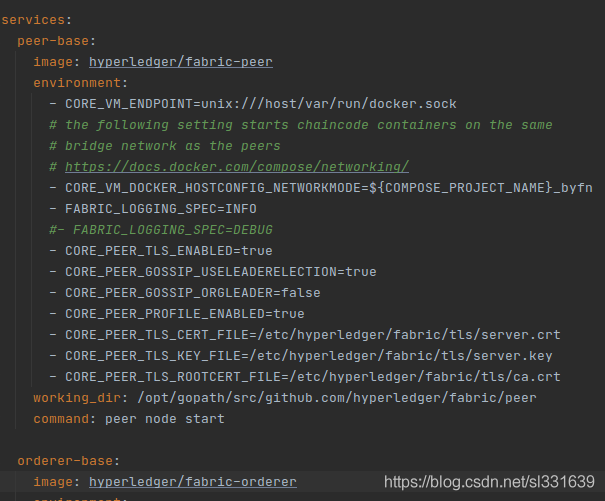605x501 pixels.
Task: Open the hyperledger/fabric-peer image link
Action: click(x=181, y=62)
